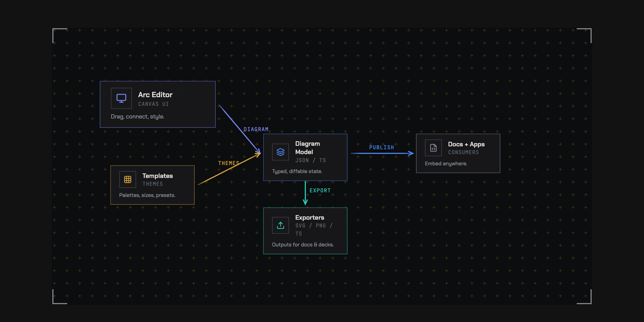Click the code file icon in Docs + Apps card
The width and height of the screenshot is (644, 322).
433,148
